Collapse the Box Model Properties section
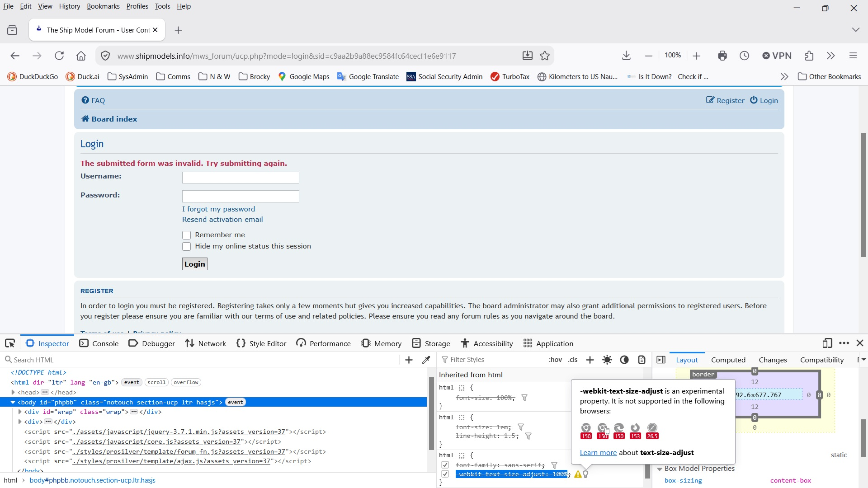This screenshot has height=488, width=868. pyautogui.click(x=660, y=469)
